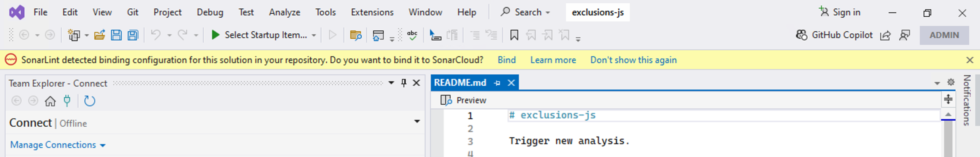Click the New Project toolbar icon
Screen dimensions: 980x157
coord(73,35)
